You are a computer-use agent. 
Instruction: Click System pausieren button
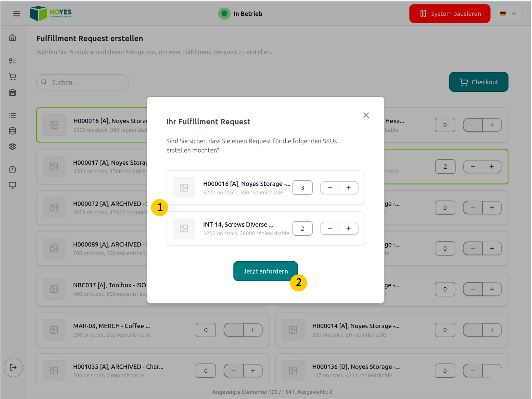450,13
